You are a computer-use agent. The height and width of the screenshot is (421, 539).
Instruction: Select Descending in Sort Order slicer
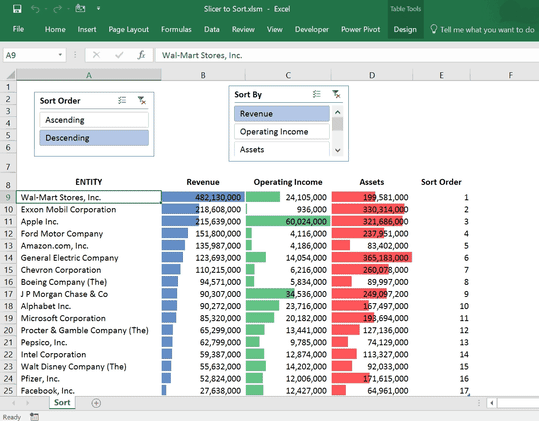tap(94, 138)
